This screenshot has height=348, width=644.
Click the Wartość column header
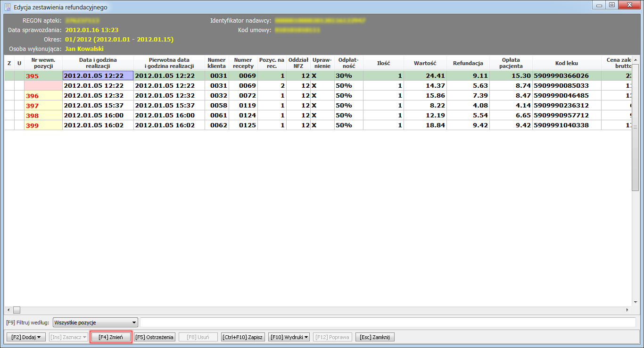(425, 63)
